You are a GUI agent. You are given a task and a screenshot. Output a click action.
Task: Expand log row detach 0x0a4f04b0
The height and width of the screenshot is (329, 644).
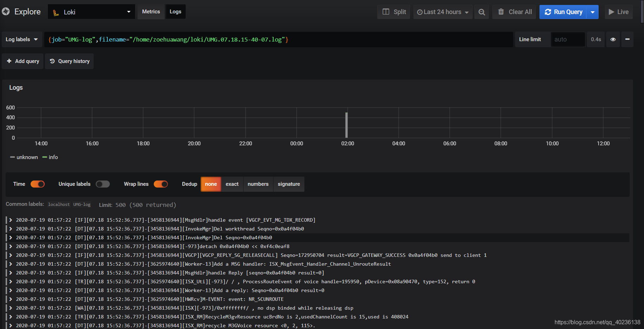coord(11,246)
